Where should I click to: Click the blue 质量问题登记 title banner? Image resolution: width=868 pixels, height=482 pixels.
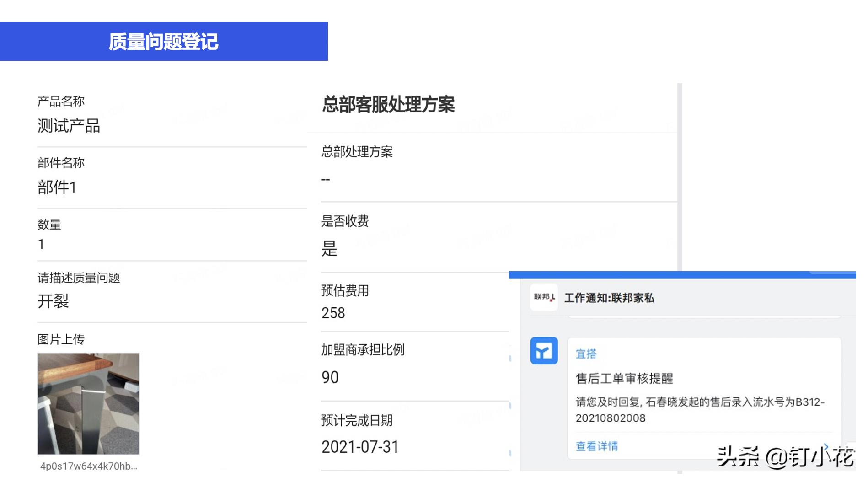pyautogui.click(x=164, y=41)
